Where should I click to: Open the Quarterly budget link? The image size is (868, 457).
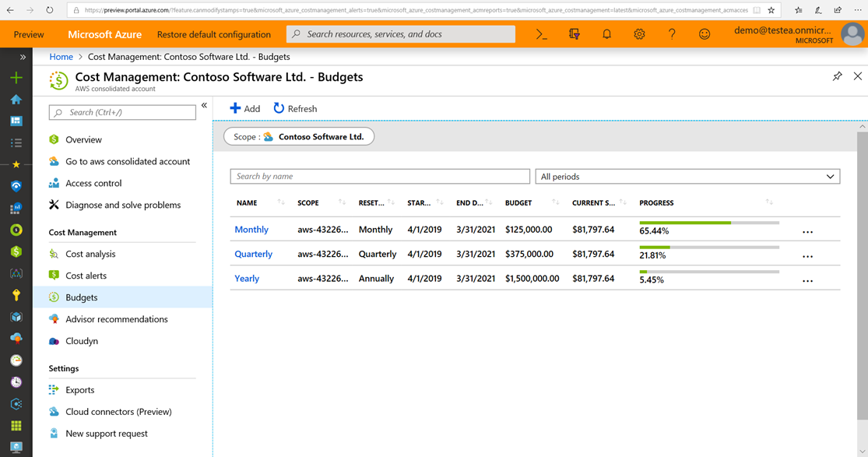tap(254, 254)
